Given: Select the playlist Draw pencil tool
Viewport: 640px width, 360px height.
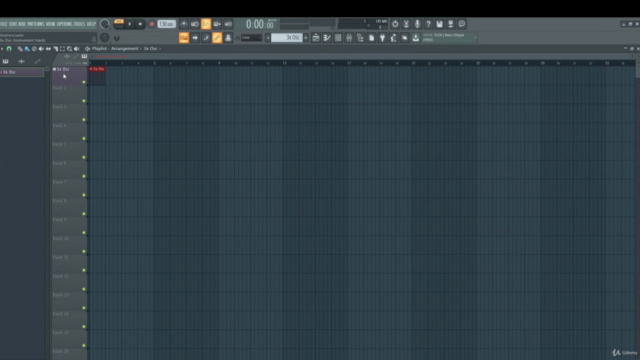Looking at the screenshot, I should (x=20, y=49).
